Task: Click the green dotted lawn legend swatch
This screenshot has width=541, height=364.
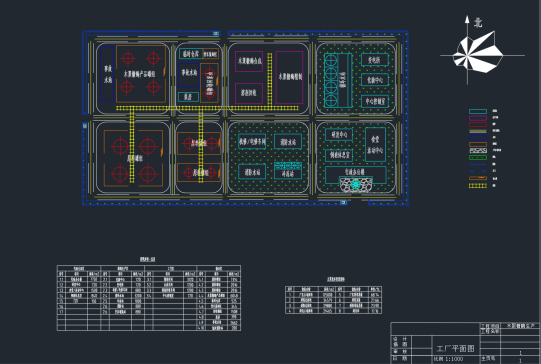Action: [x=478, y=157]
